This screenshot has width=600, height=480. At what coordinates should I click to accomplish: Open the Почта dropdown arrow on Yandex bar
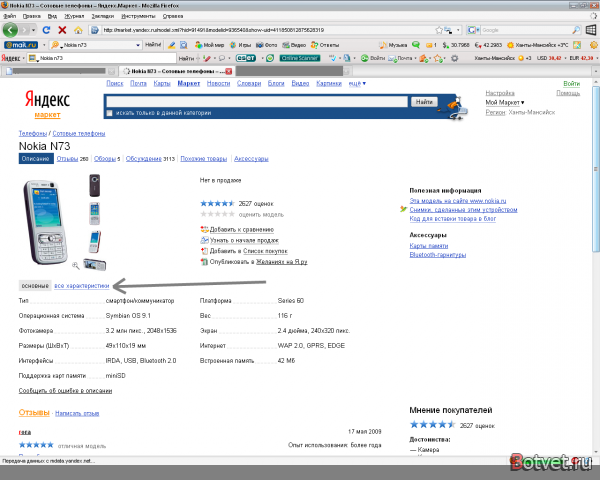(x=415, y=58)
